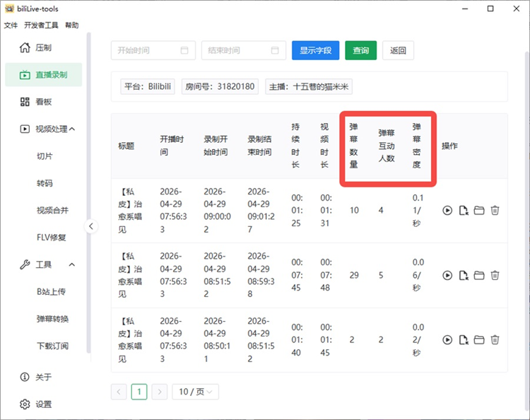
Task: Click the 弹幕数量 column header
Action: tap(353, 146)
